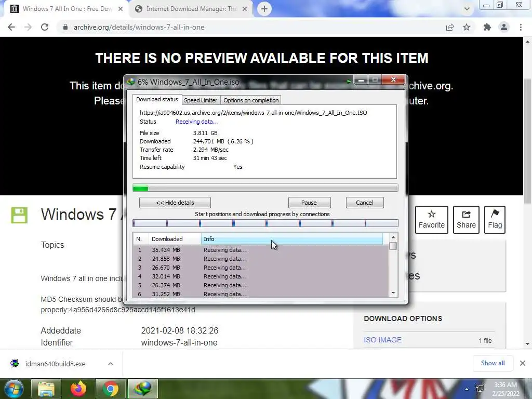Click the main download progress bar
This screenshot has width=532, height=399.
(265, 188)
